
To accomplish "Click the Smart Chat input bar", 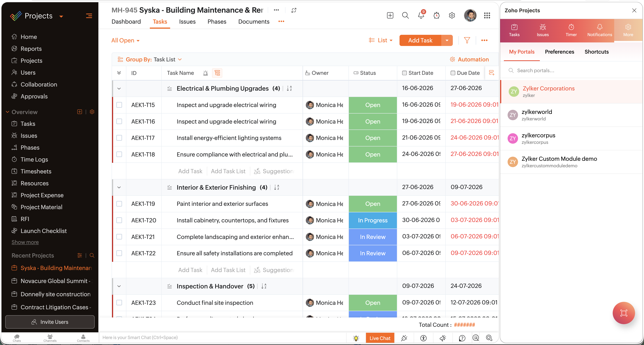I will (222, 338).
